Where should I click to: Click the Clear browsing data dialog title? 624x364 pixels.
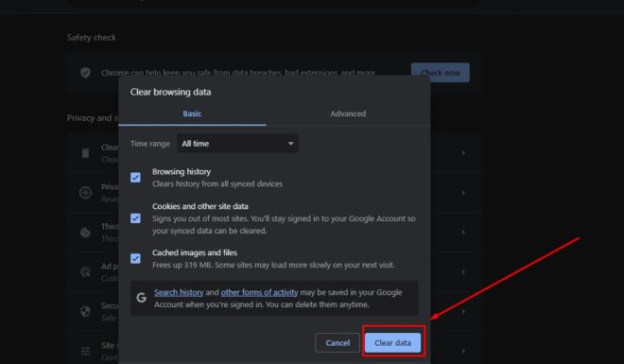click(x=170, y=92)
